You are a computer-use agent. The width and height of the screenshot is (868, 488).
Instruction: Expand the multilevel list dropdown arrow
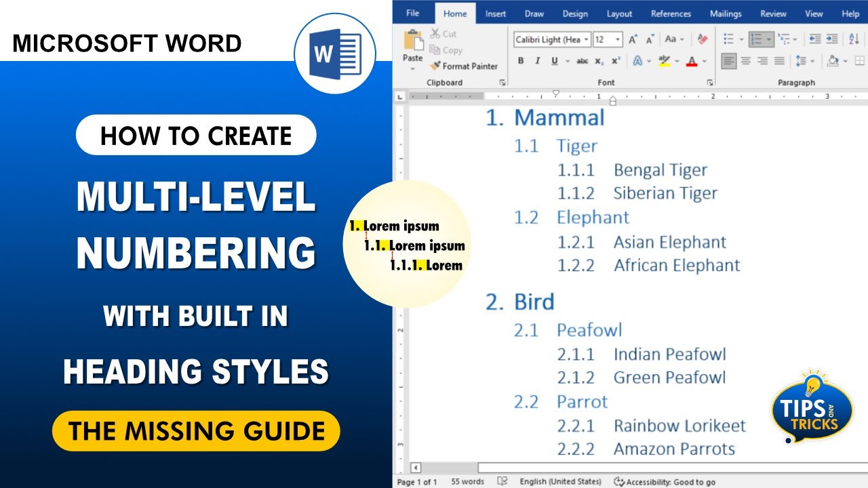coord(795,39)
